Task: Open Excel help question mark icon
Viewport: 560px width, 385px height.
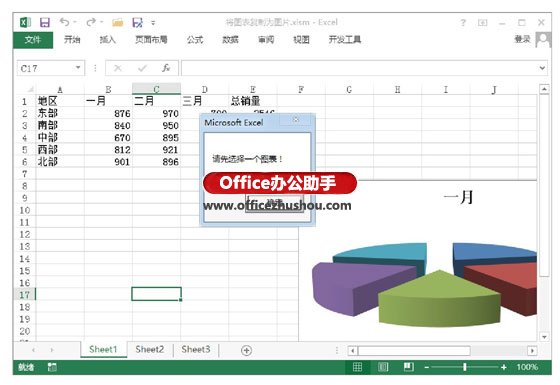Action: tap(463, 23)
